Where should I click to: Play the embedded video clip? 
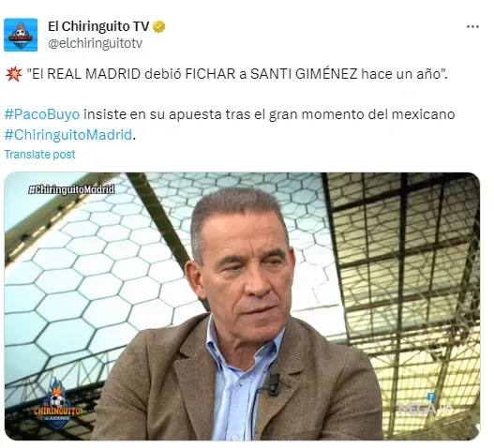tap(242, 306)
